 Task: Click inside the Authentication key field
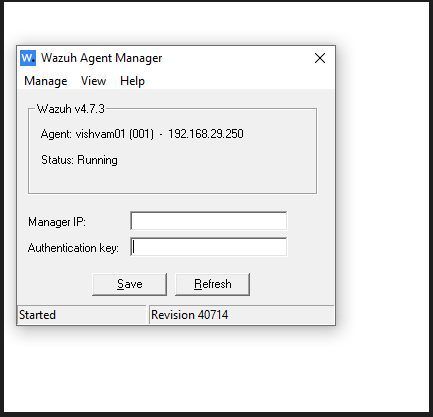click(x=209, y=247)
